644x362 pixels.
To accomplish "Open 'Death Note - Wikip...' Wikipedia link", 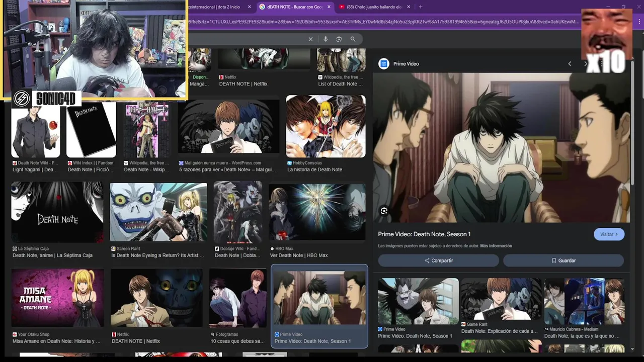I will coord(146,170).
